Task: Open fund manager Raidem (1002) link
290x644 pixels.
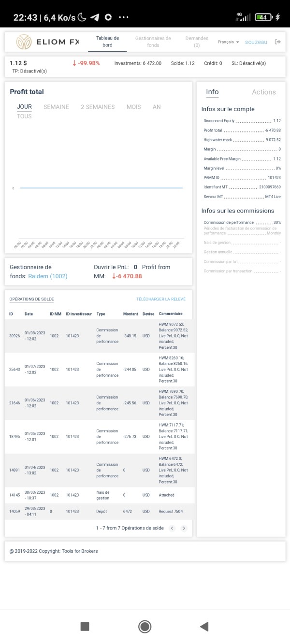Action: 48,276
